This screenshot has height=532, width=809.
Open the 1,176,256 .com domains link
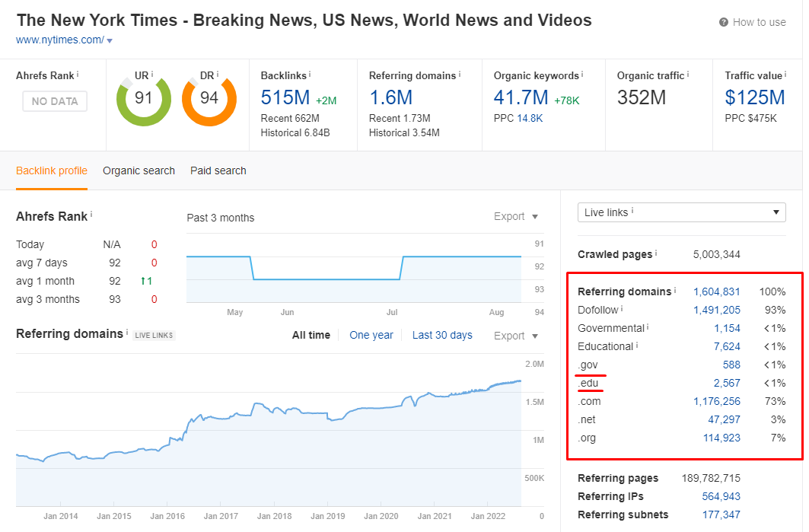(x=717, y=401)
